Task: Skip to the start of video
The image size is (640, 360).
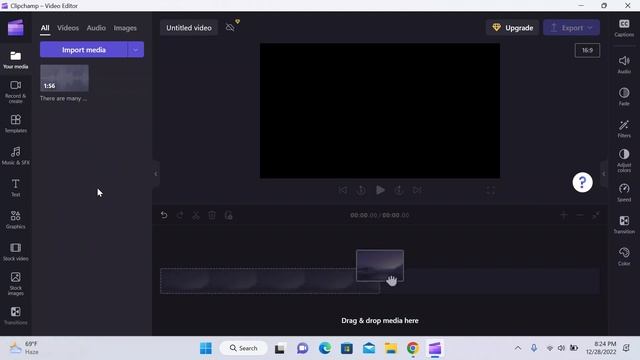Action: (x=343, y=190)
